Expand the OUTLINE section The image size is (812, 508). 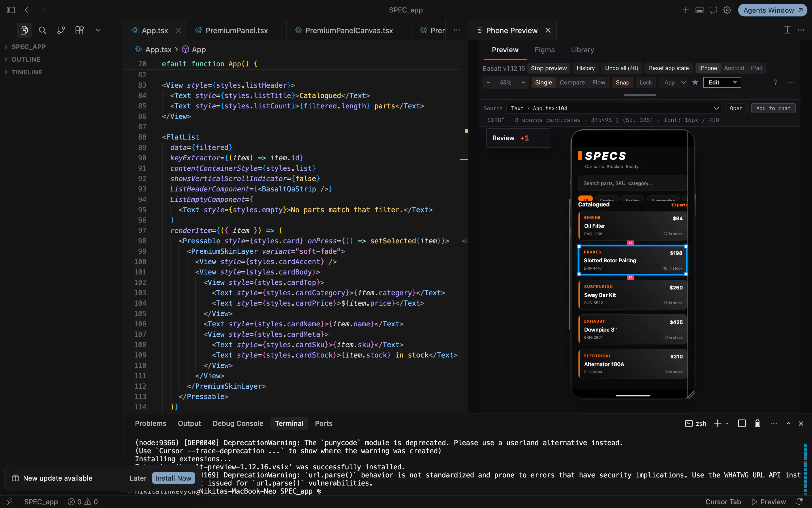point(26,59)
